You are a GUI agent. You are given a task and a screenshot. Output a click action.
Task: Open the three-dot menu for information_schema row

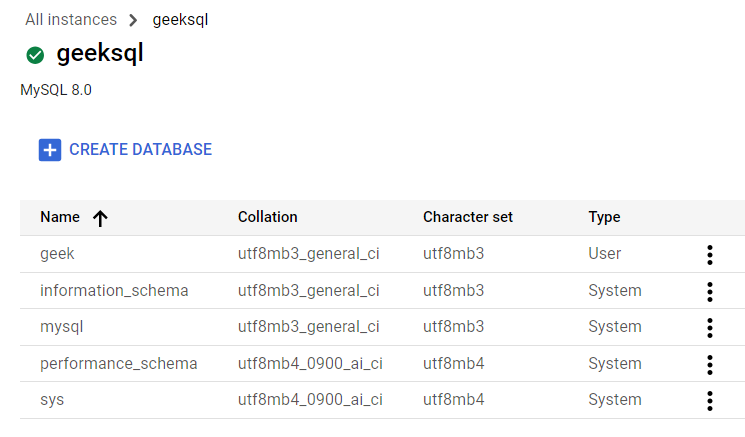click(710, 291)
